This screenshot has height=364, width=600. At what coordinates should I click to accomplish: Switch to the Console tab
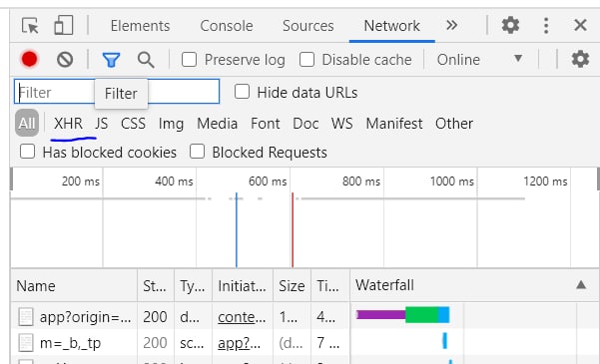pos(227,26)
